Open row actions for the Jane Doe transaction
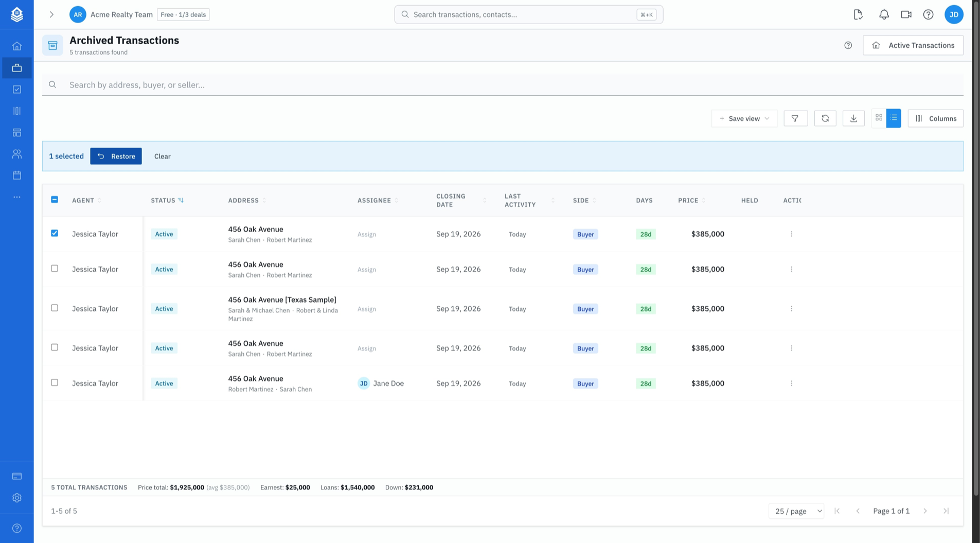 click(792, 383)
